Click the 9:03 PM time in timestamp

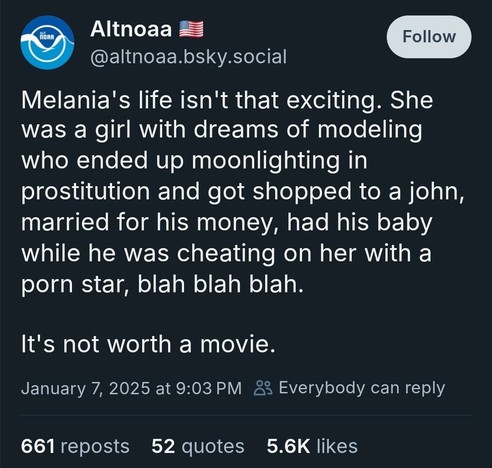pos(208,388)
